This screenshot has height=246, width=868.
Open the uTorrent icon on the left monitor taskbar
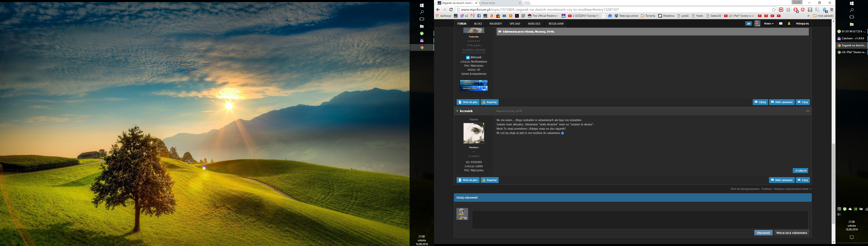[422, 34]
